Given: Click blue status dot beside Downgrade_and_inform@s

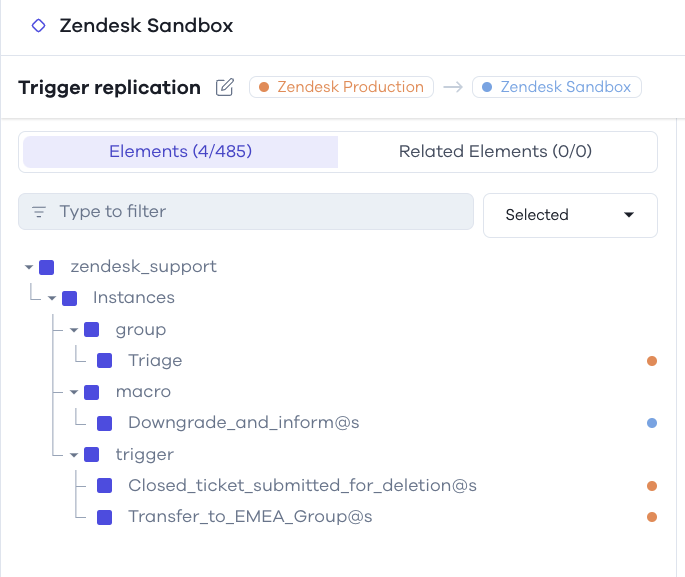Looking at the screenshot, I should [652, 423].
